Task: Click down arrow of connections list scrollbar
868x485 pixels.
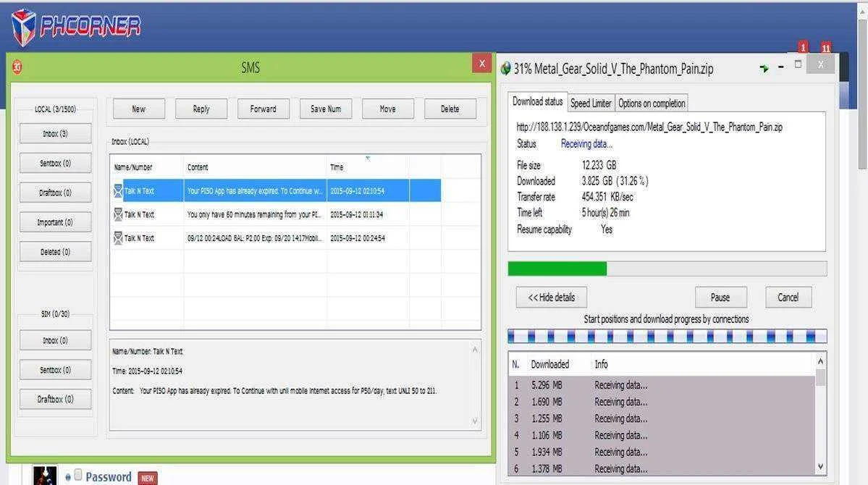Action: (x=820, y=468)
